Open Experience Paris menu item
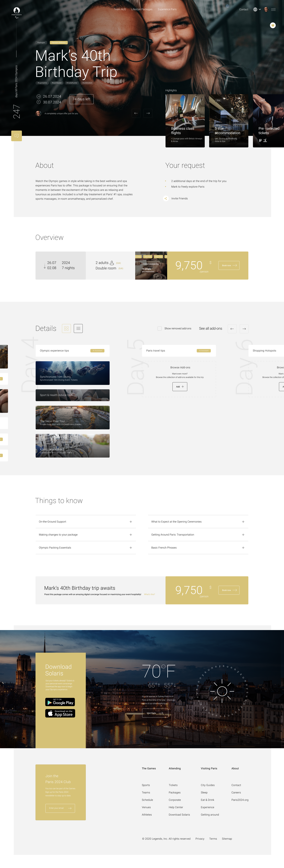This screenshot has height=868, width=284. tap(167, 9)
